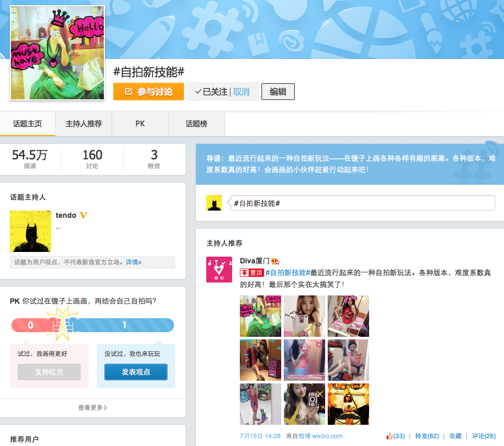
Task: Switch to the 主持人推荐 tab
Action: coord(84,124)
